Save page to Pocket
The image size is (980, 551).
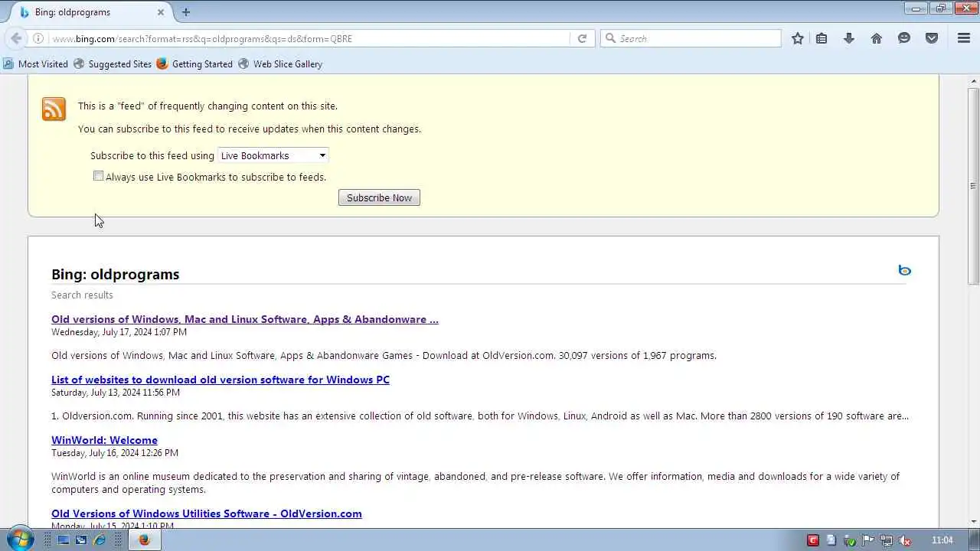click(x=932, y=38)
